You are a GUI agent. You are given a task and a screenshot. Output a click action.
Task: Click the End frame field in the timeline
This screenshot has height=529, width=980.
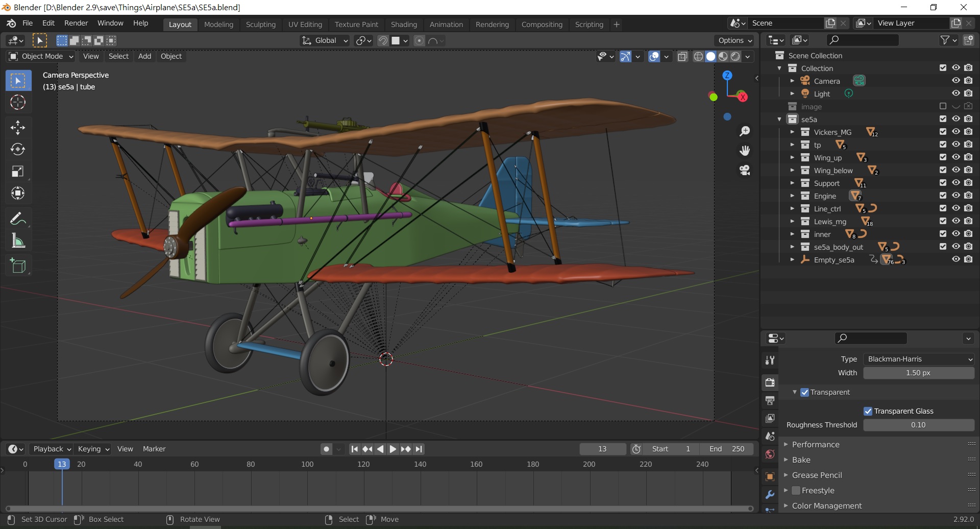(x=726, y=449)
